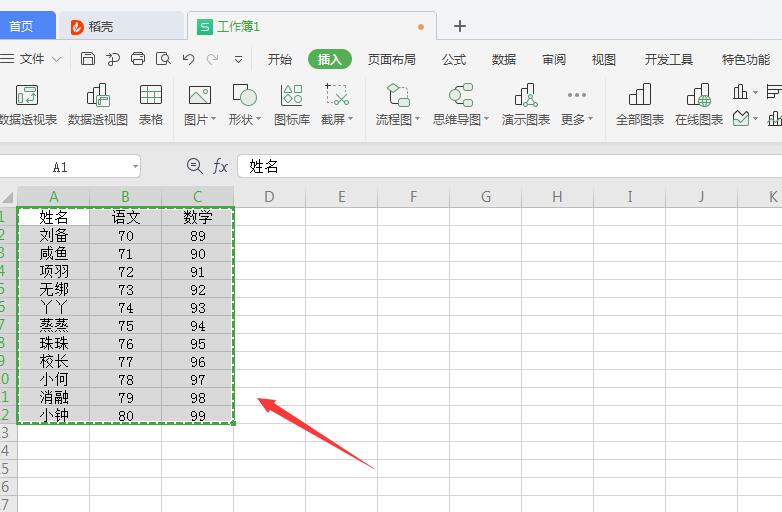782x512 pixels.
Task: Click the fx insert function icon
Action: click(220, 166)
